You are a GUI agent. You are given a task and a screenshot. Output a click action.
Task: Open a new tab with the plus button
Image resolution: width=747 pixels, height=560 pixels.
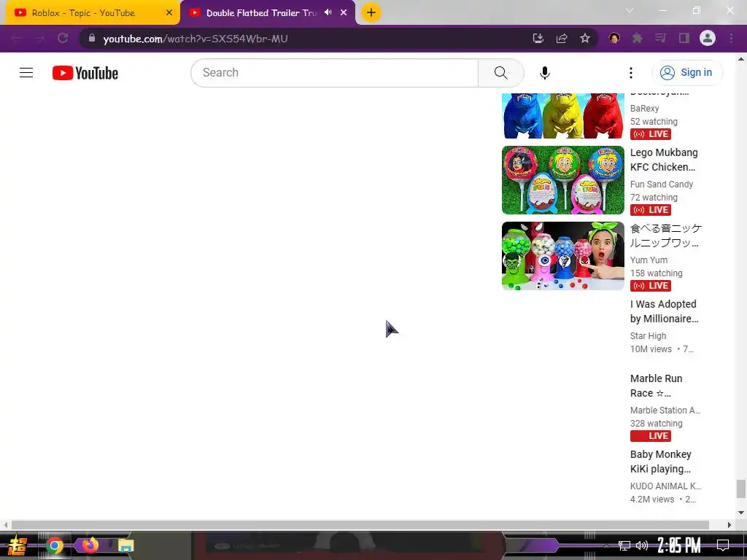pos(371,12)
